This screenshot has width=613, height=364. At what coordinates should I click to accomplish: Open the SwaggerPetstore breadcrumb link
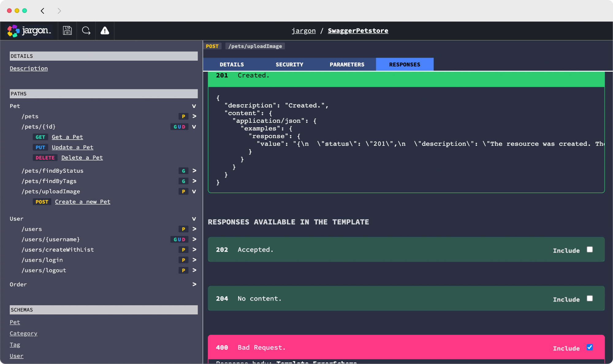coord(358,31)
